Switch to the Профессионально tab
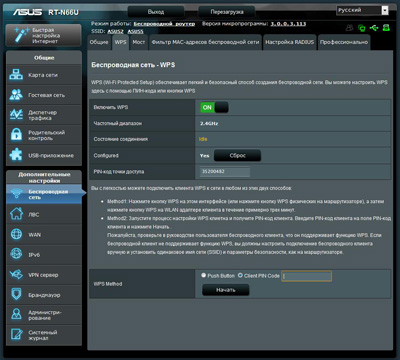 [x=344, y=42]
